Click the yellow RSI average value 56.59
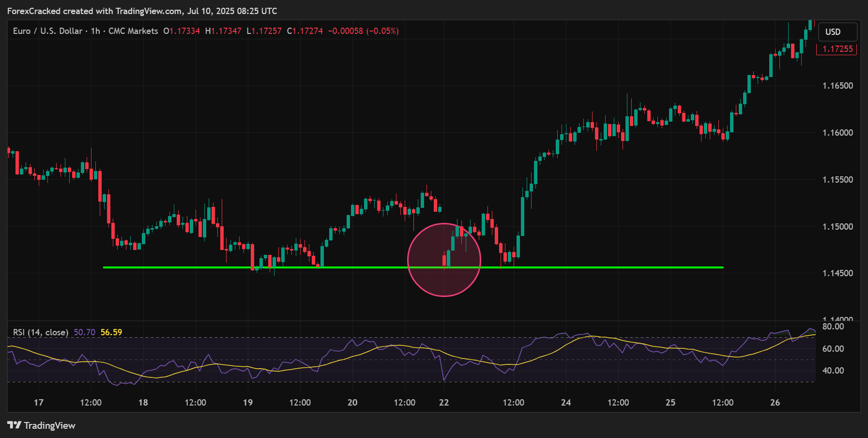868x438 pixels. click(x=111, y=332)
